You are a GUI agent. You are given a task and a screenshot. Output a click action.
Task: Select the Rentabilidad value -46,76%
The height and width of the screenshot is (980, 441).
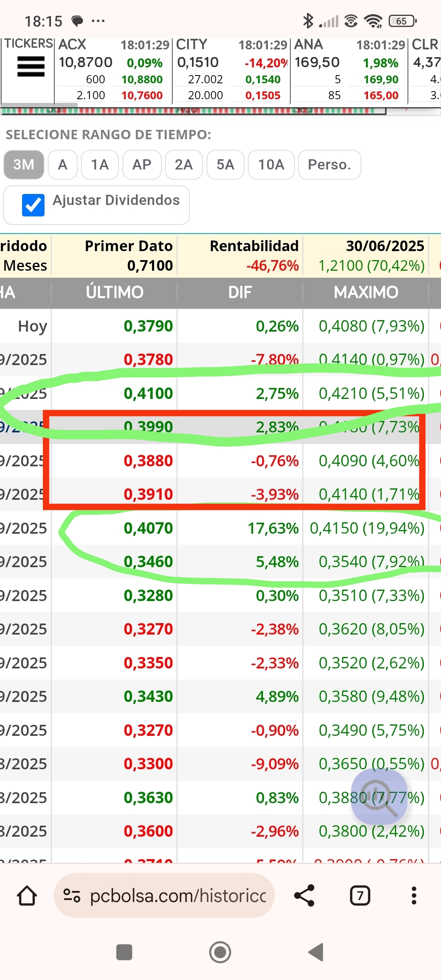pos(273,266)
